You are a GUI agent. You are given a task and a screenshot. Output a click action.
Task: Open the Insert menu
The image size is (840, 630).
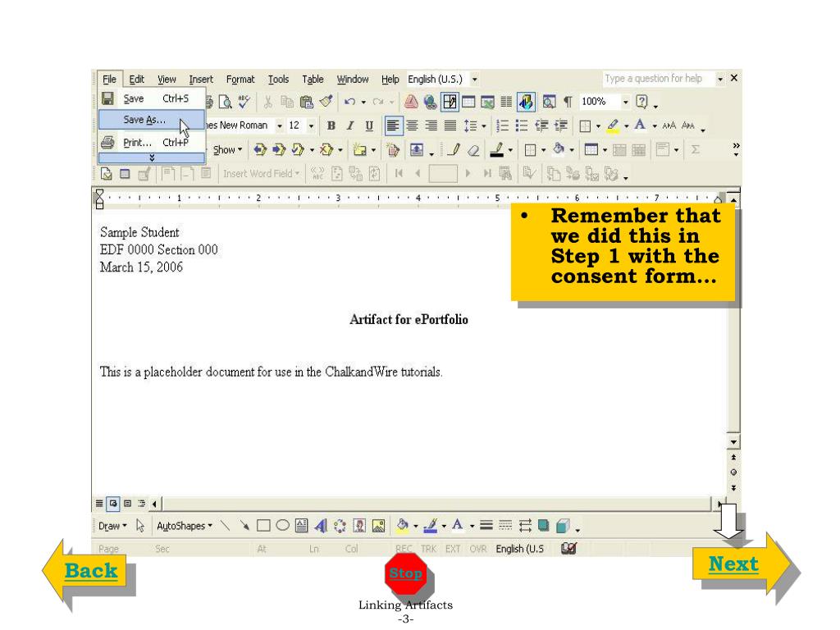(x=201, y=80)
